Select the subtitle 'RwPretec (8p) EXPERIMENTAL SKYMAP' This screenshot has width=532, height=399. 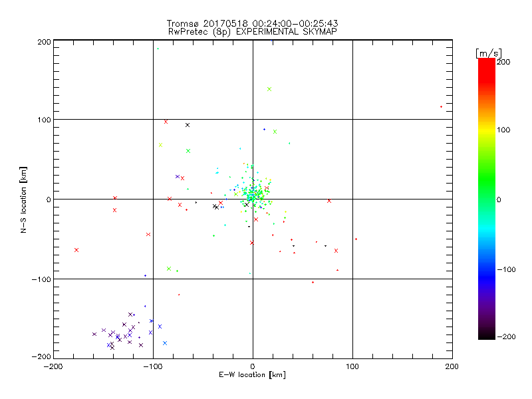[x=253, y=32]
